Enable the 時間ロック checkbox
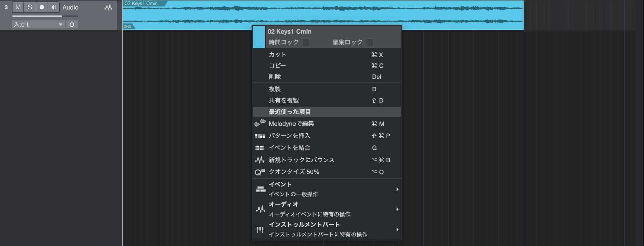The height and width of the screenshot is (246, 644). tap(306, 42)
